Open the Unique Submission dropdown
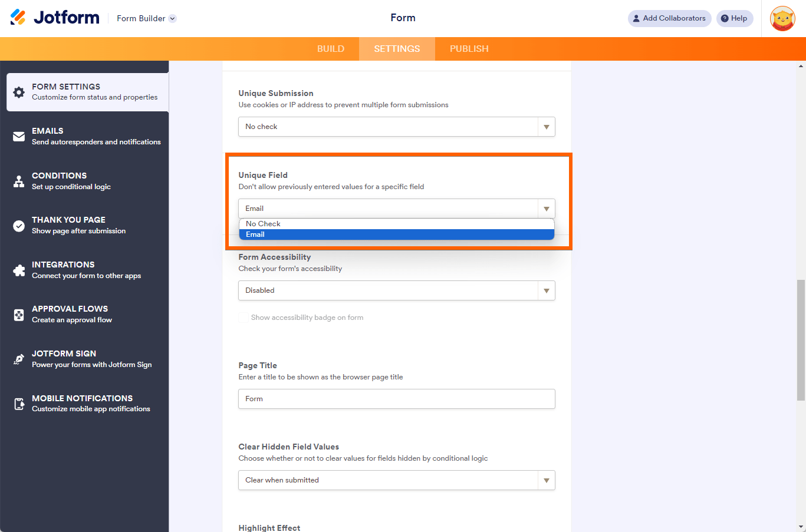 396,127
